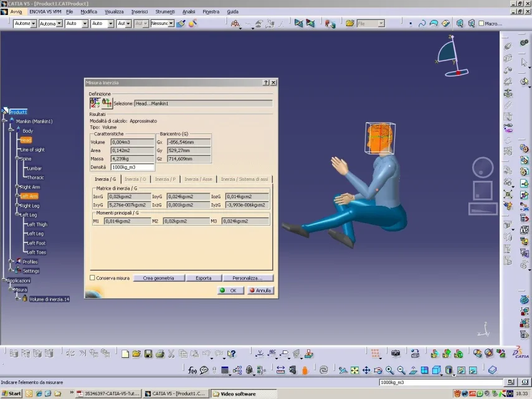This screenshot has height=399, width=532.
Task: Expand the Profiles tree node
Action: tap(11, 261)
